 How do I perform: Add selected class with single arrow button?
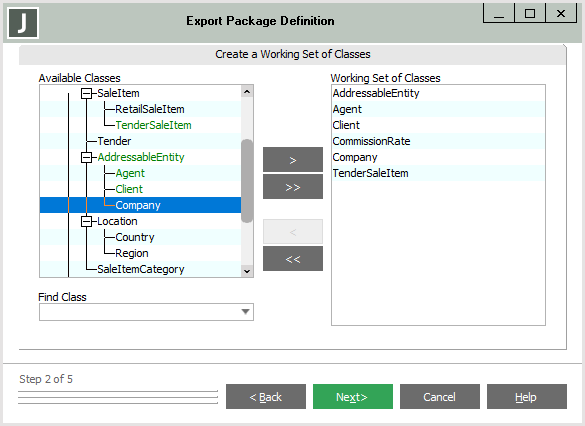(293, 160)
